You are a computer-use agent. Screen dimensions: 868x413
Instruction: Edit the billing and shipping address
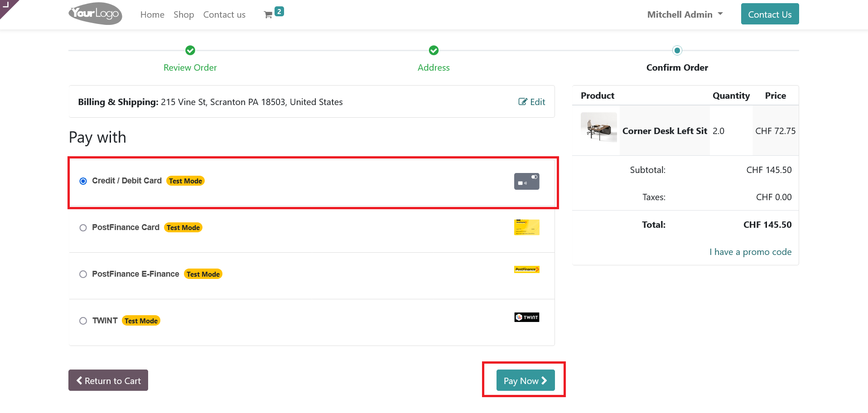(532, 102)
